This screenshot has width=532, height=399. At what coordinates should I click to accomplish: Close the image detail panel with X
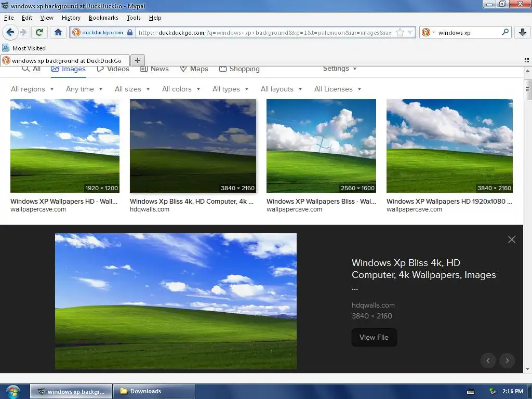click(512, 240)
